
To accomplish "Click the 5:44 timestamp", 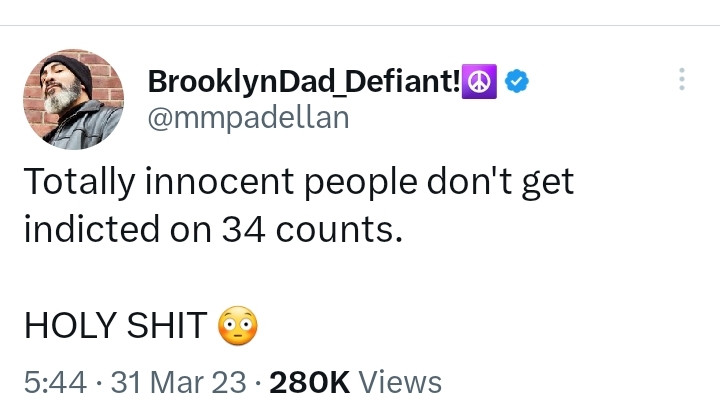I will 55,382.
